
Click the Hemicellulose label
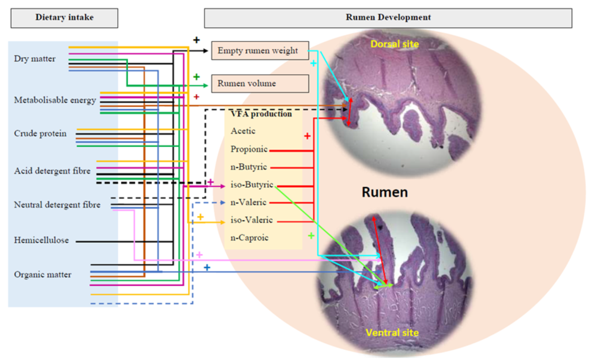41,241
